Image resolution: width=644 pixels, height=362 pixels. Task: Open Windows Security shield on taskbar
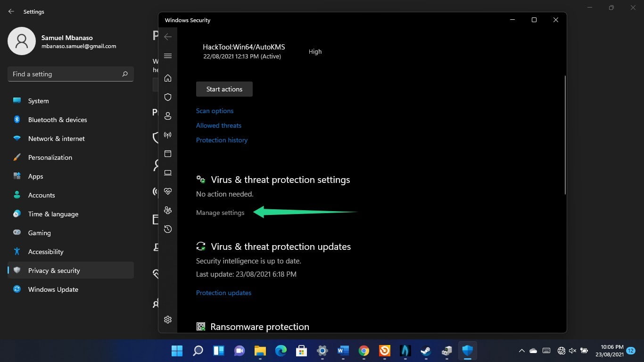click(467, 351)
